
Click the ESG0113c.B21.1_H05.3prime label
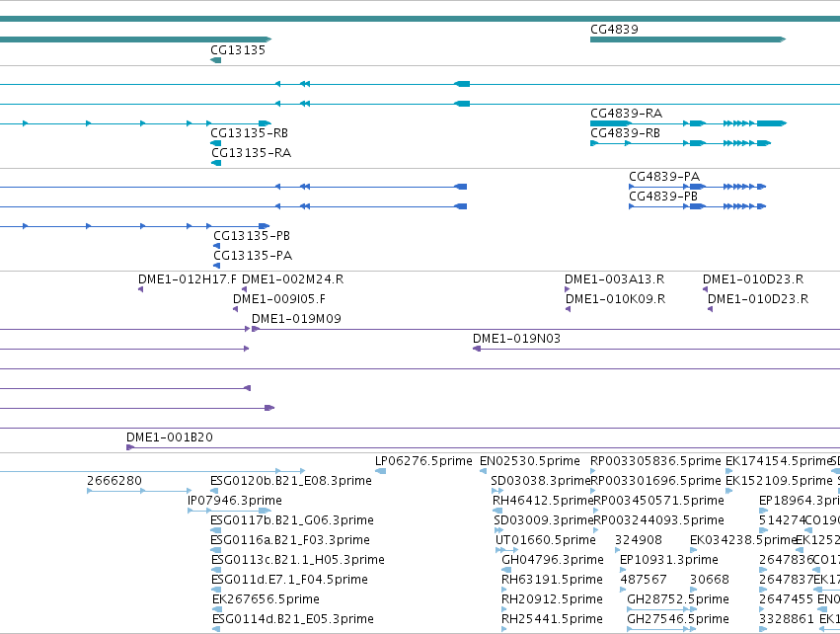[x=297, y=560]
